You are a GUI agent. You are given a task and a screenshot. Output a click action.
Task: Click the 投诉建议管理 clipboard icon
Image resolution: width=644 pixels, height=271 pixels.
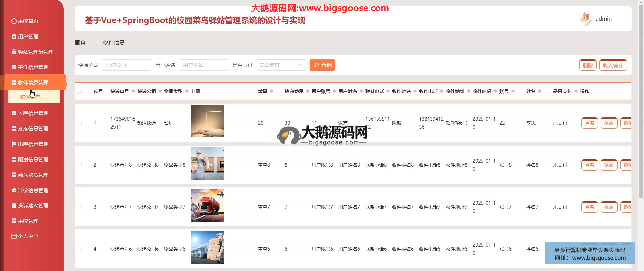(x=14, y=206)
